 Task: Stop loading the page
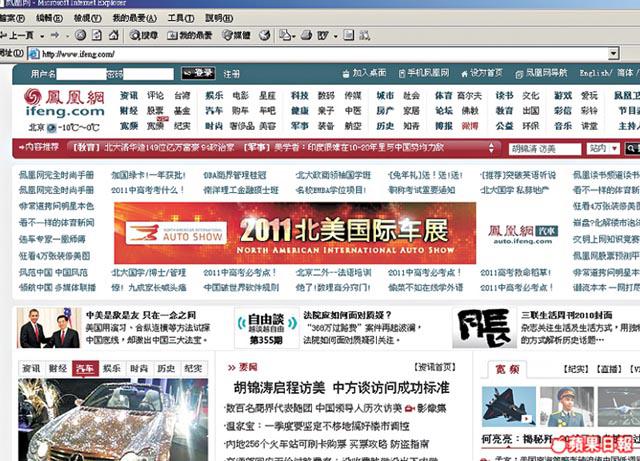click(80, 36)
